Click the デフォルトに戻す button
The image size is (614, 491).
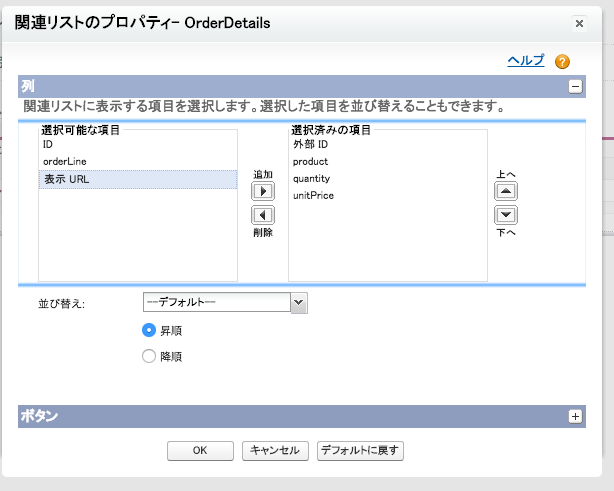(x=360, y=451)
